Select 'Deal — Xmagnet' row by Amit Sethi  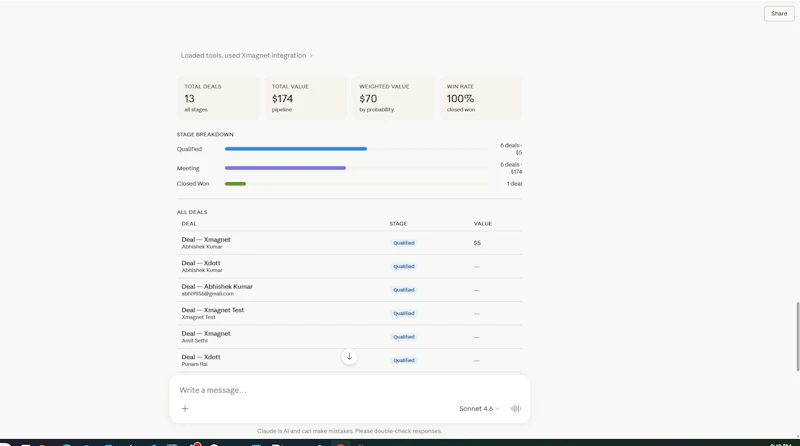coord(349,337)
